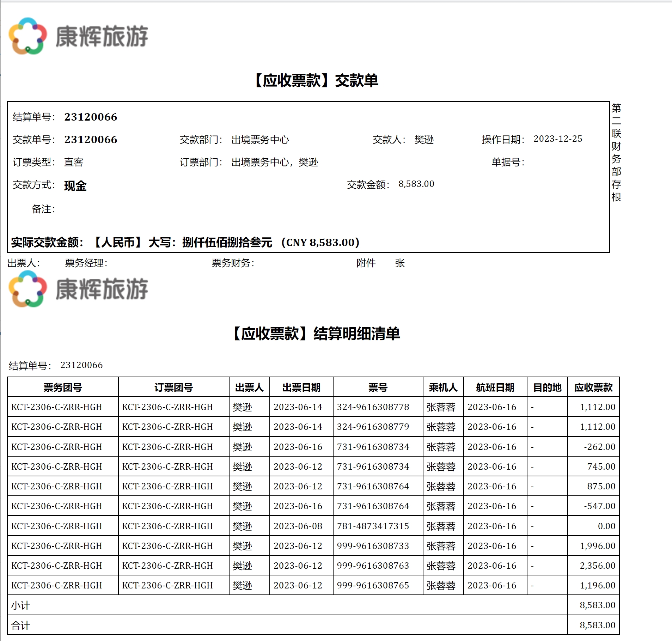This screenshot has height=641, width=672.
Task: Select ticket number 324-9616308778
Action: pos(373,407)
